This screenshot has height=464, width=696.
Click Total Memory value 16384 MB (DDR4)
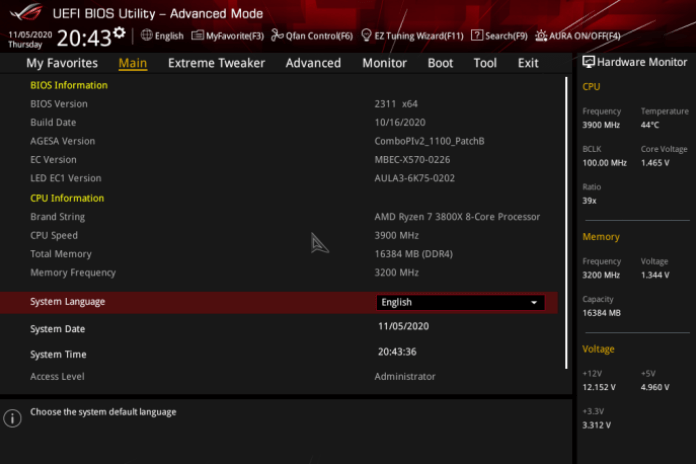point(414,254)
